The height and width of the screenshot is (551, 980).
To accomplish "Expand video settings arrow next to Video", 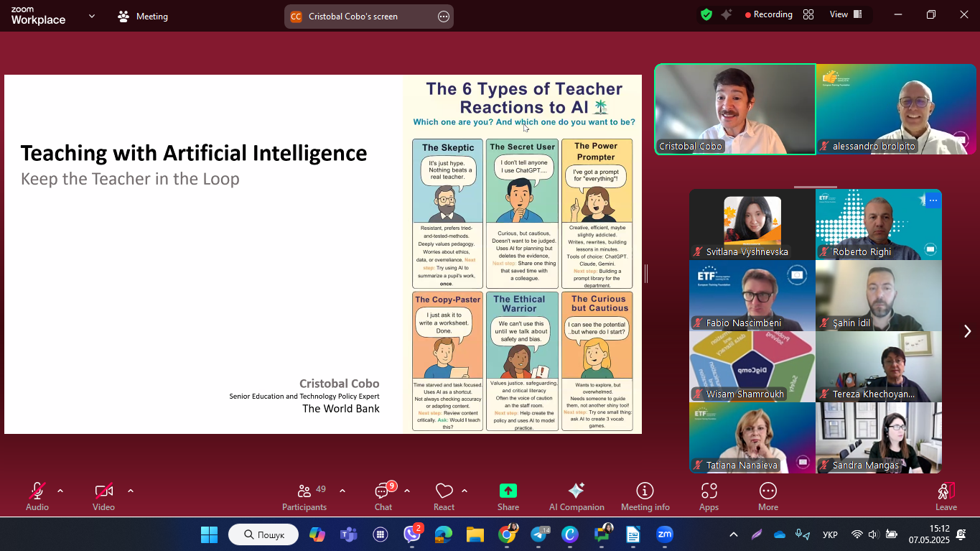I will (x=131, y=491).
